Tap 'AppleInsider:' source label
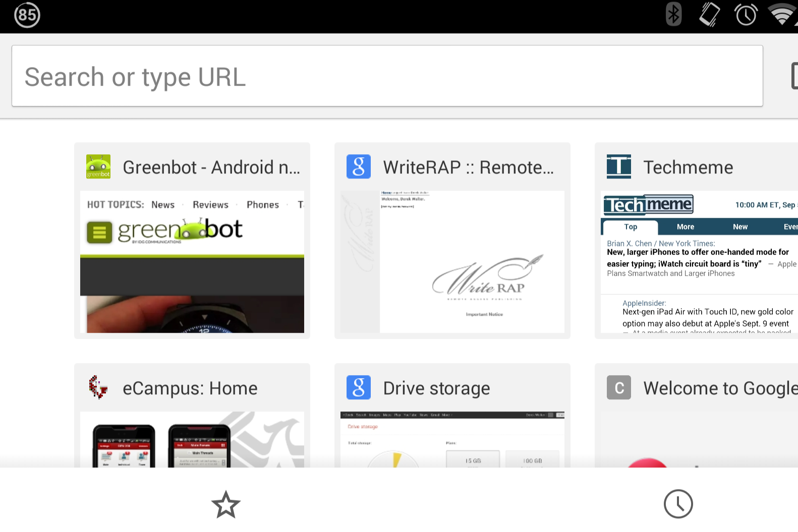The width and height of the screenshot is (798, 532). tap(644, 303)
